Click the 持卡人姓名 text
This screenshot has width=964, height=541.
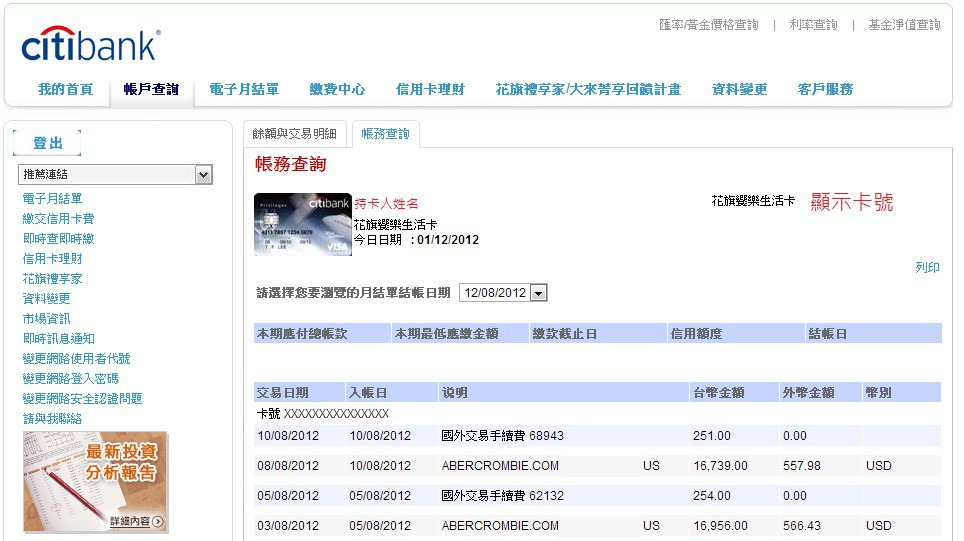386,203
